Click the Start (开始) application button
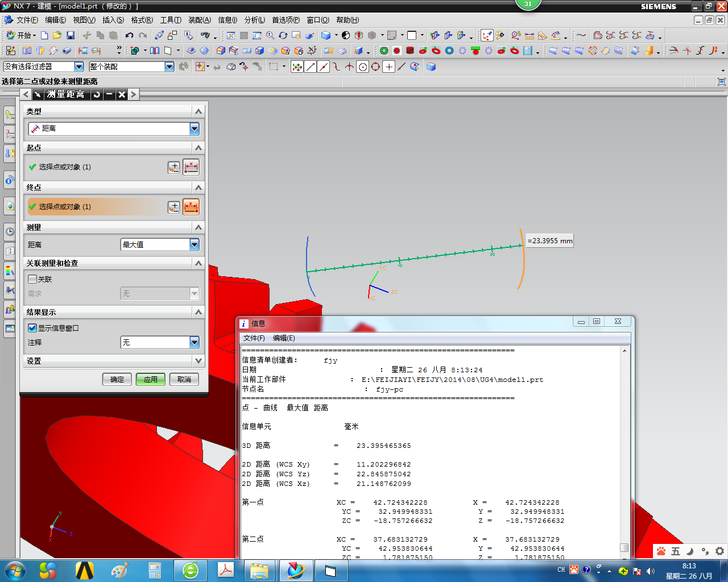 coord(20,35)
